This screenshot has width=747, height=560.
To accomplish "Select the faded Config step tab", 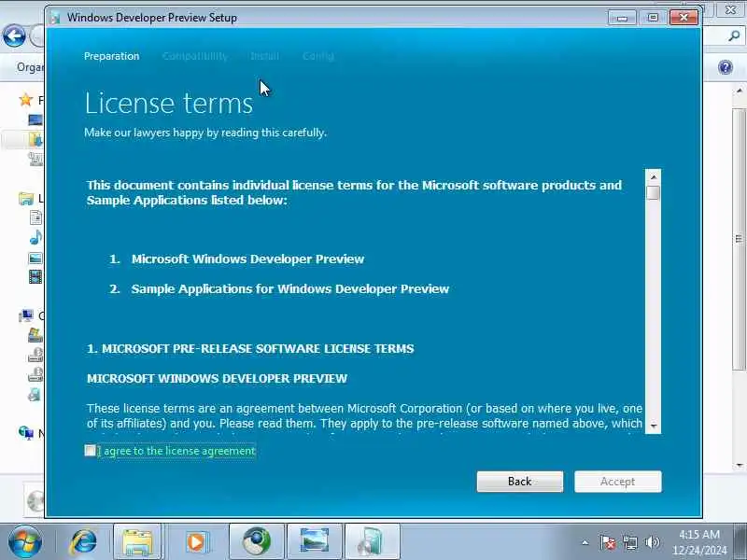I will 318,56.
